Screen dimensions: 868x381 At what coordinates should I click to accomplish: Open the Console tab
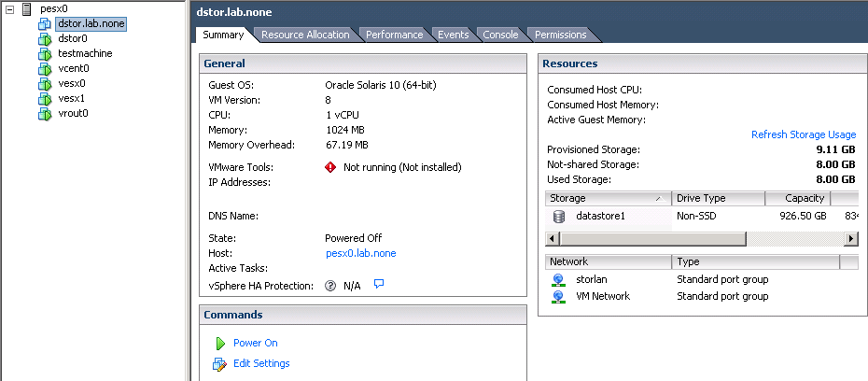click(500, 35)
